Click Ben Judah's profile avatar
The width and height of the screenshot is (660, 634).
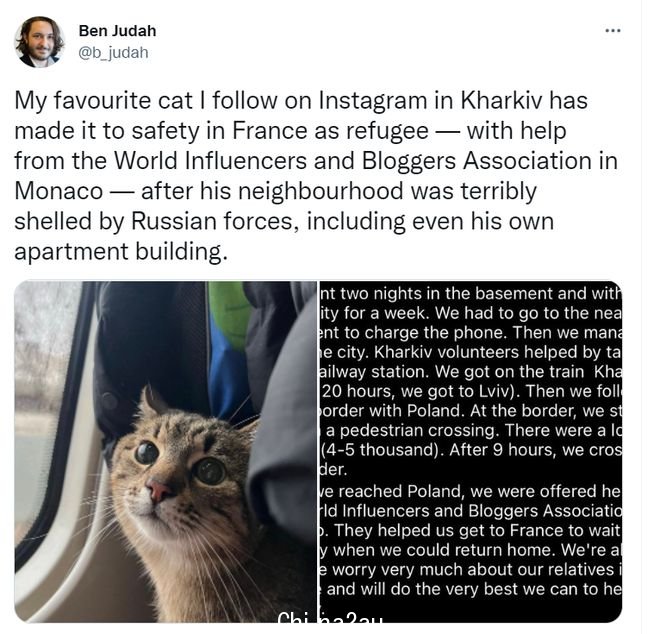(40, 42)
